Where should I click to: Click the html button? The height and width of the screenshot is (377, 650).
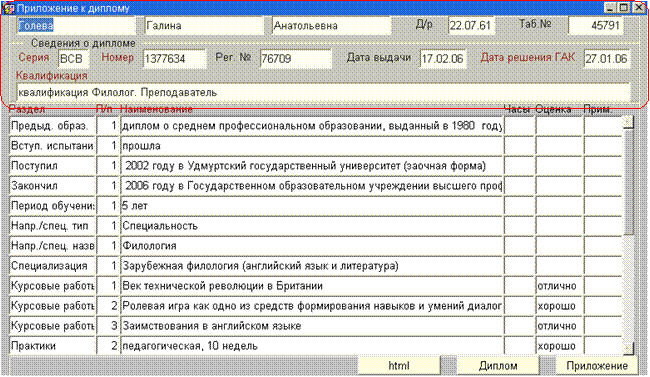coord(399,366)
